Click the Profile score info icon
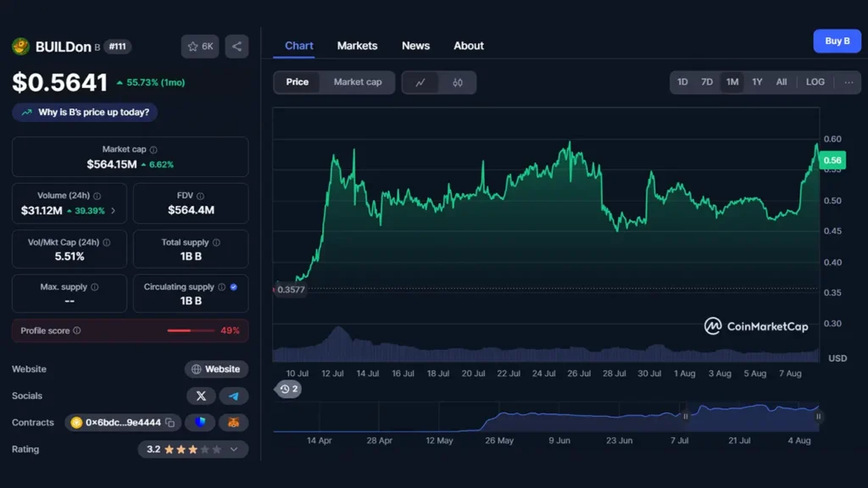The height and width of the screenshot is (488, 868). coord(77,330)
